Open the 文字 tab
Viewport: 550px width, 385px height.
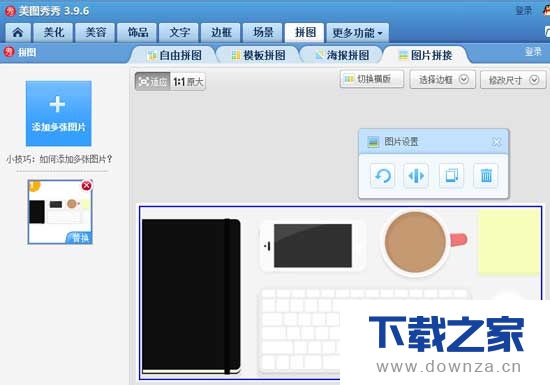click(179, 33)
